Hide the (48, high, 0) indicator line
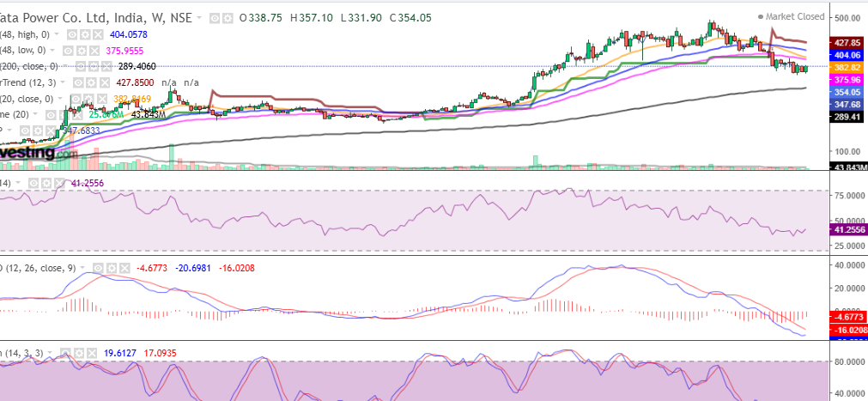Image resolution: width=868 pixels, height=401 pixels. pyautogui.click(x=72, y=34)
